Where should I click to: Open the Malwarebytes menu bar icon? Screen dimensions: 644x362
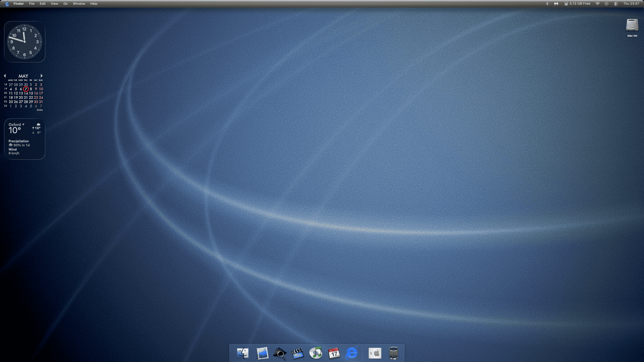click(556, 4)
